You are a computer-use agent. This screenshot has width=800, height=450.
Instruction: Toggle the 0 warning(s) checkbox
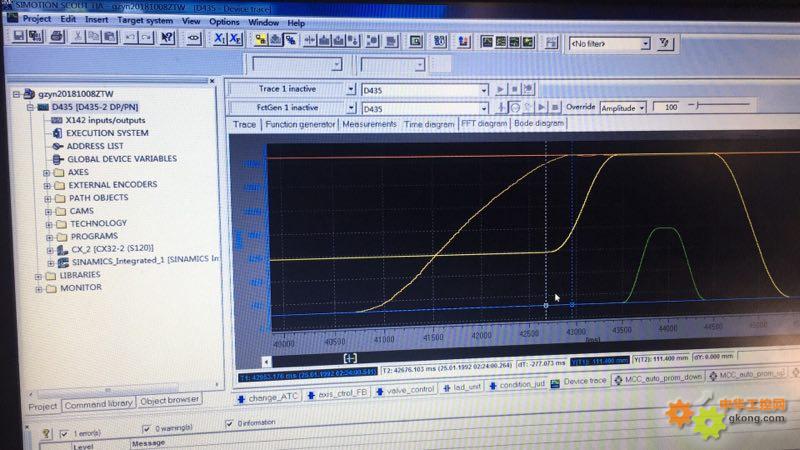[x=147, y=428]
